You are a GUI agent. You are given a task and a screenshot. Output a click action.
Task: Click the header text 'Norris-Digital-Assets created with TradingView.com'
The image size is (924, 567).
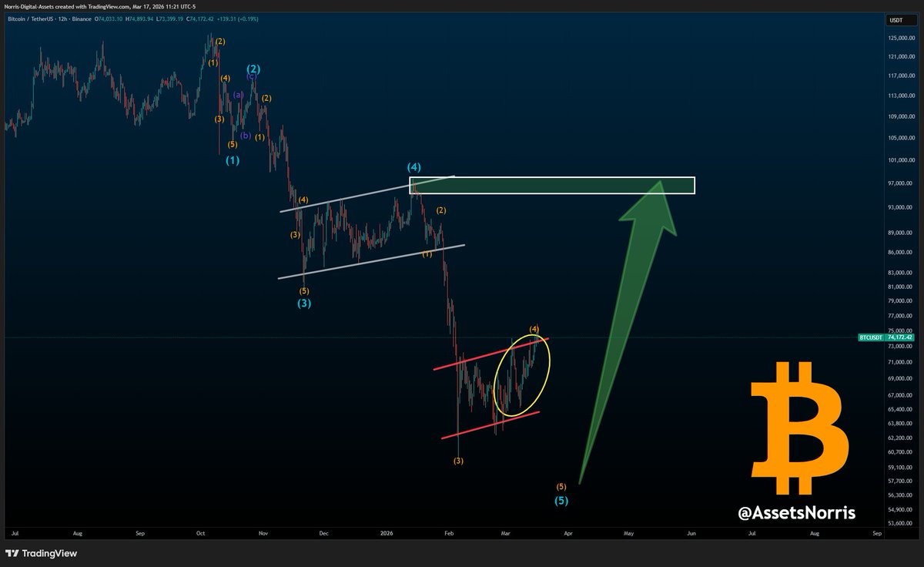(x=65, y=5)
